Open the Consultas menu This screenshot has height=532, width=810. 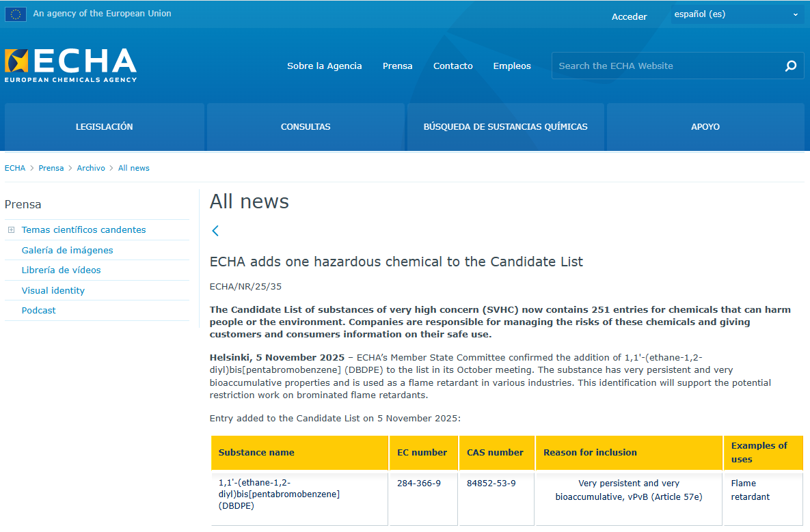[x=306, y=126]
